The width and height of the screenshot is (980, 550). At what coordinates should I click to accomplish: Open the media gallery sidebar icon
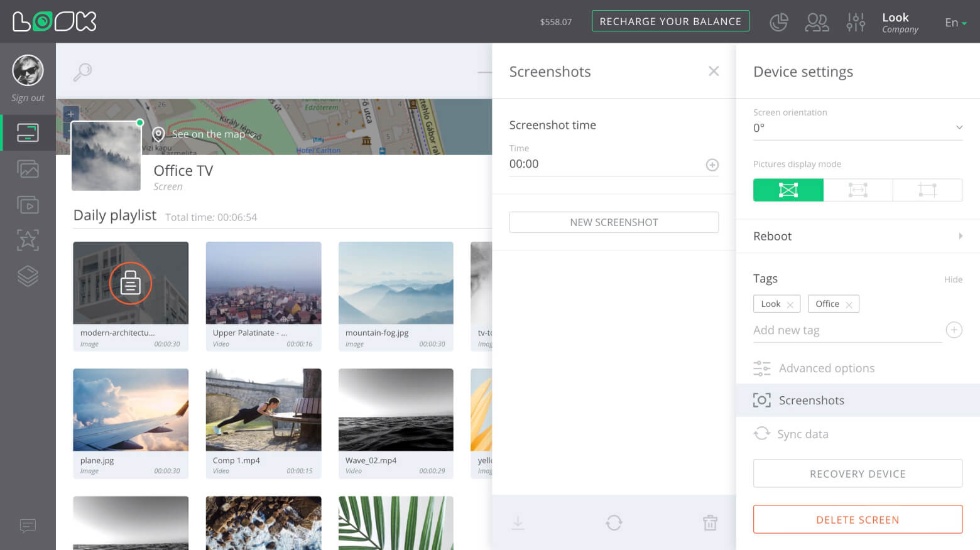click(28, 169)
